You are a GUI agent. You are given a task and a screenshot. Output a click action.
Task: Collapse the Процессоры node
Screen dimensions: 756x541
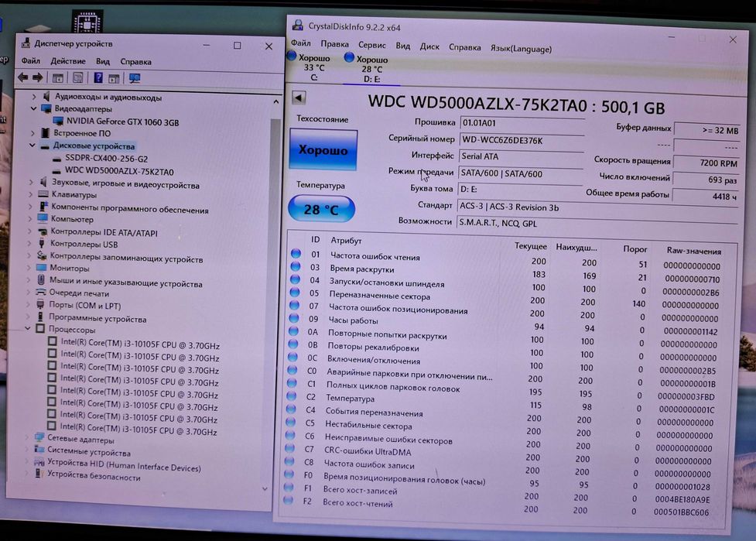coord(28,329)
